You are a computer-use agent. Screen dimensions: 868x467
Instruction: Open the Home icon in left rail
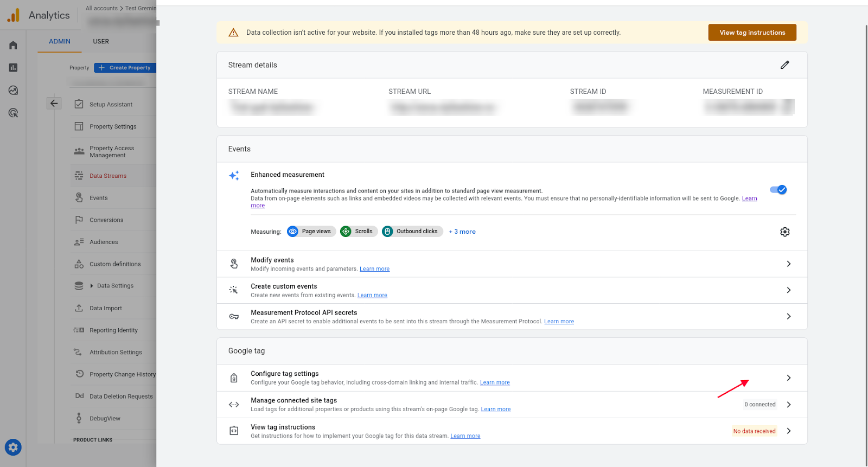[x=13, y=45]
